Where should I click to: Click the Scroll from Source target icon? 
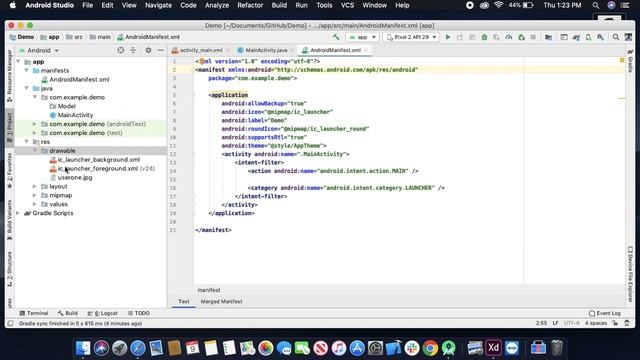tap(120, 50)
